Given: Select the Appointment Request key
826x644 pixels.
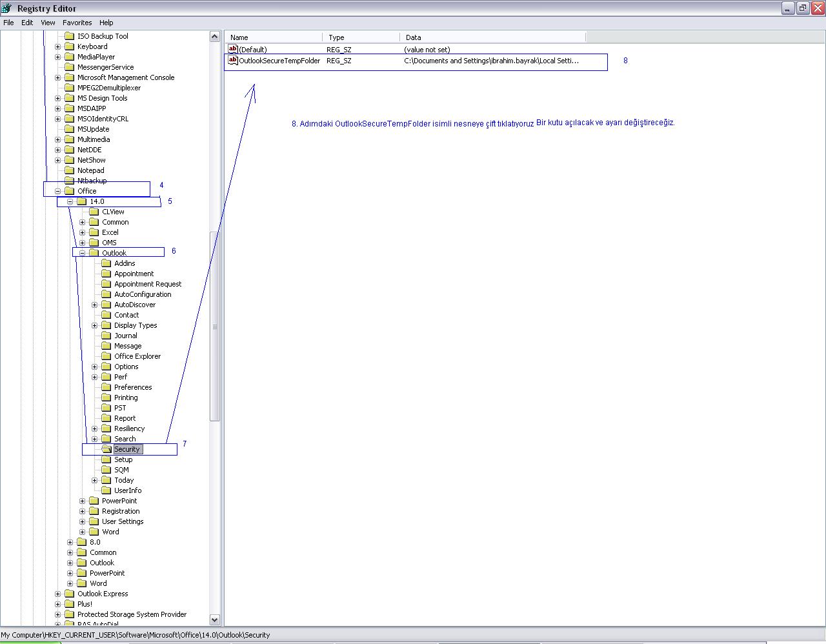Looking at the screenshot, I should 148,284.
